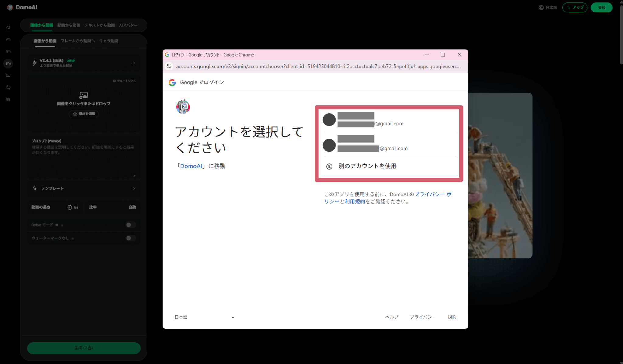This screenshot has height=364, width=623.
Task: Click the home icon in left sidebar
Action: coord(8,28)
